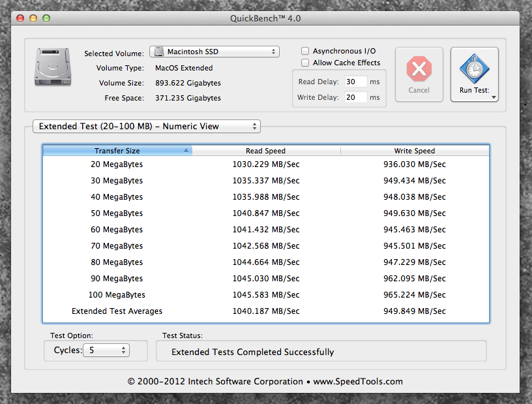Toggle Allow Cache Effects checkbox
Screen dimensions: 532x404
coord(305,63)
